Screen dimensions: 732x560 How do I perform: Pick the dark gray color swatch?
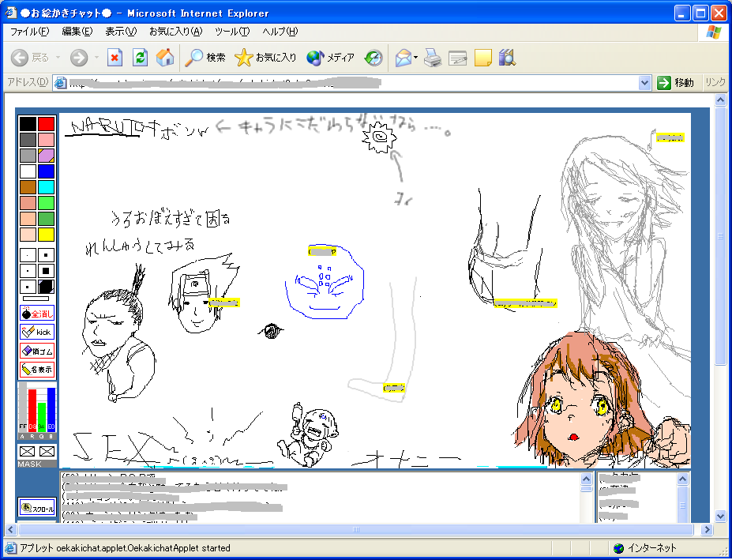pyautogui.click(x=28, y=140)
